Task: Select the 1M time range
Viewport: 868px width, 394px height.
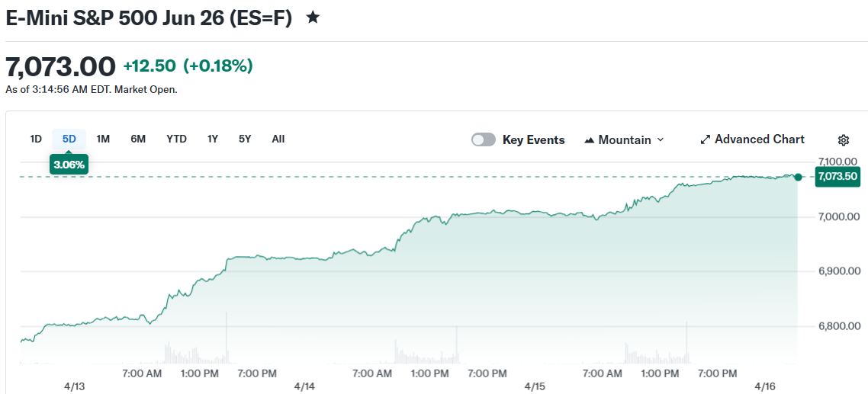Action: (103, 139)
